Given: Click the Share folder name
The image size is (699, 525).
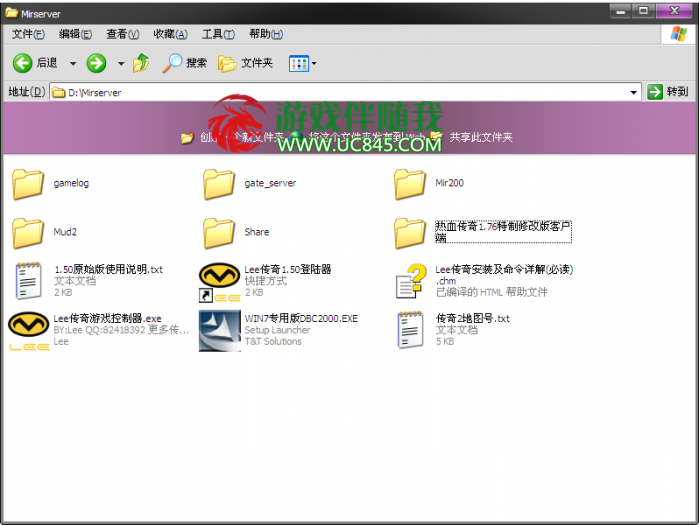Looking at the screenshot, I should [257, 232].
